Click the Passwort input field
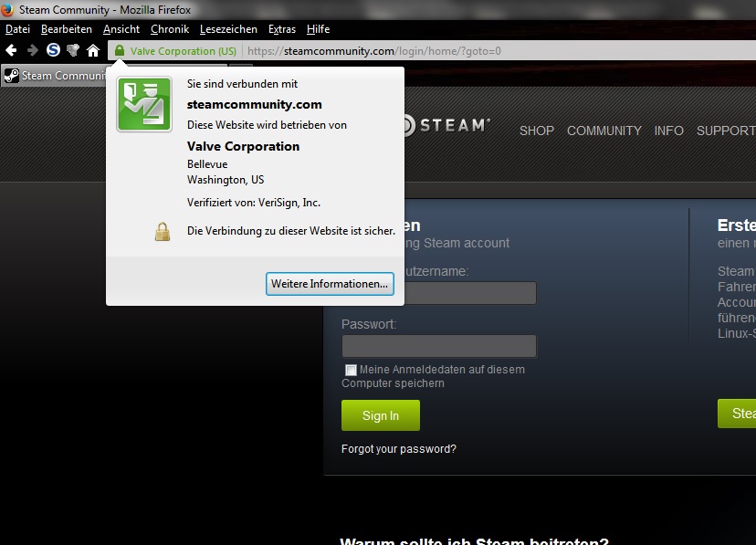 pyautogui.click(x=439, y=346)
